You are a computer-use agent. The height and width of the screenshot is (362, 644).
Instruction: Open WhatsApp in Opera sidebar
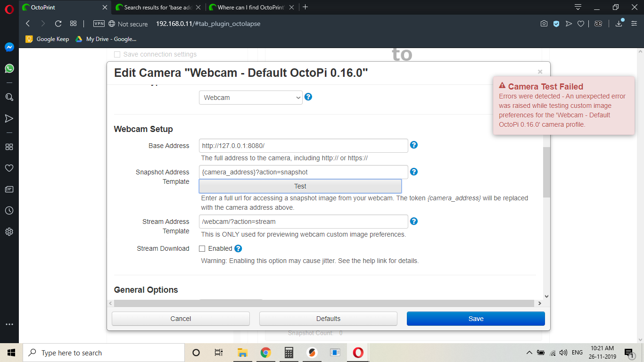pyautogui.click(x=9, y=68)
